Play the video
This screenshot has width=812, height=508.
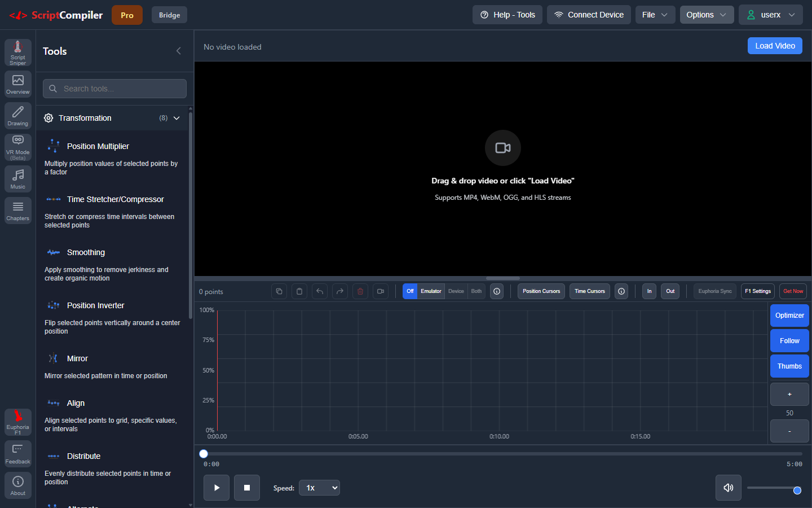(x=217, y=488)
